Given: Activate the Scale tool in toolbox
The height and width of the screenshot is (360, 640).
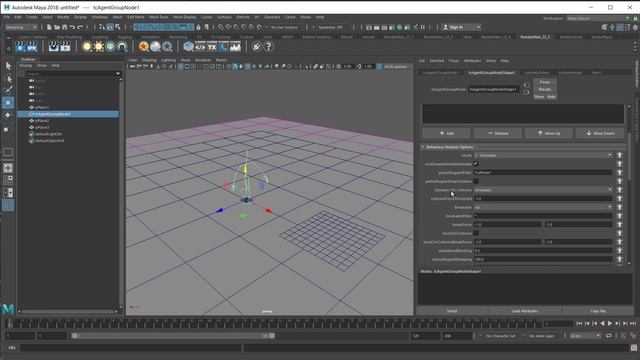Looking at the screenshot, I should pos(7,129).
